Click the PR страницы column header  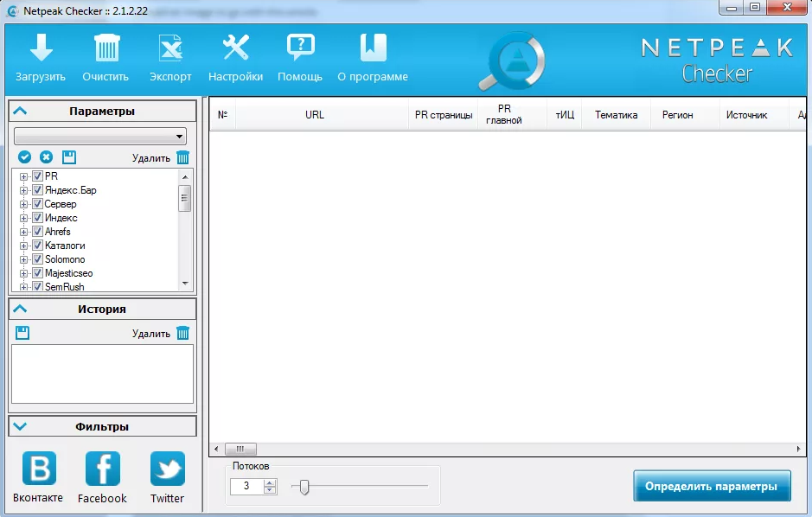click(x=444, y=114)
